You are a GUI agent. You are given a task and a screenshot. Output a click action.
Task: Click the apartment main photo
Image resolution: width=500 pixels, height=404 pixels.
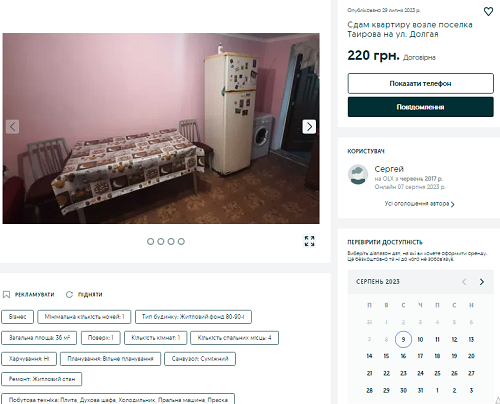coord(161,128)
